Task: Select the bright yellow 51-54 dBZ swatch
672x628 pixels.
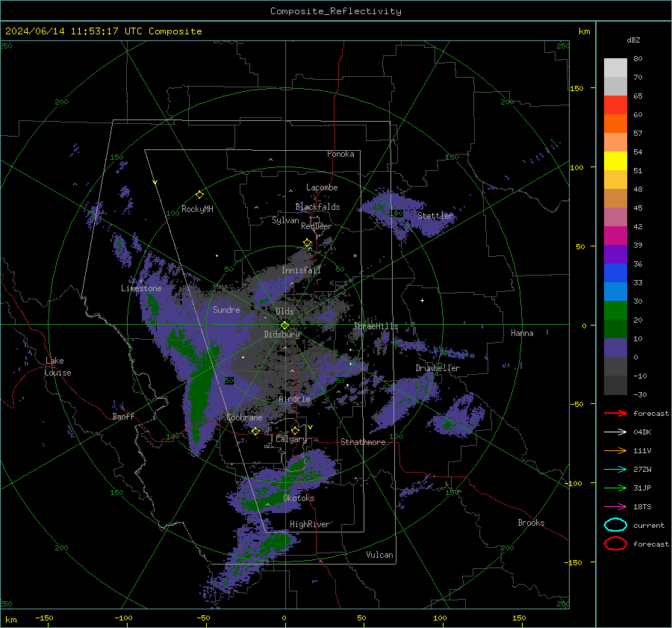Action: [615, 161]
